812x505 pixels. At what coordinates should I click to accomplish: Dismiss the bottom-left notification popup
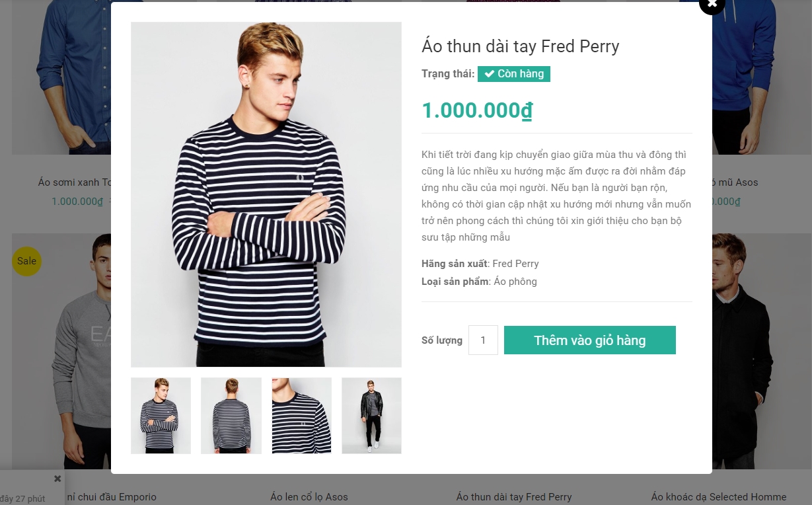pyautogui.click(x=57, y=479)
